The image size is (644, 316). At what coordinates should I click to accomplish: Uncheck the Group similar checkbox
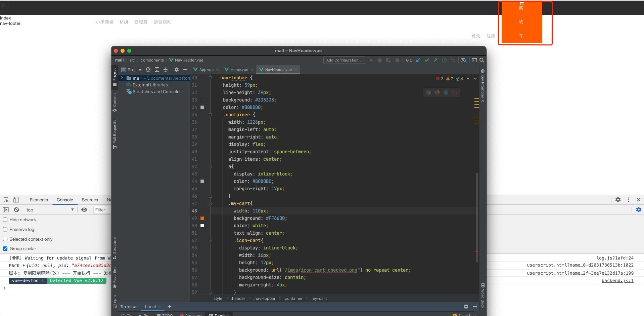[x=5, y=248]
